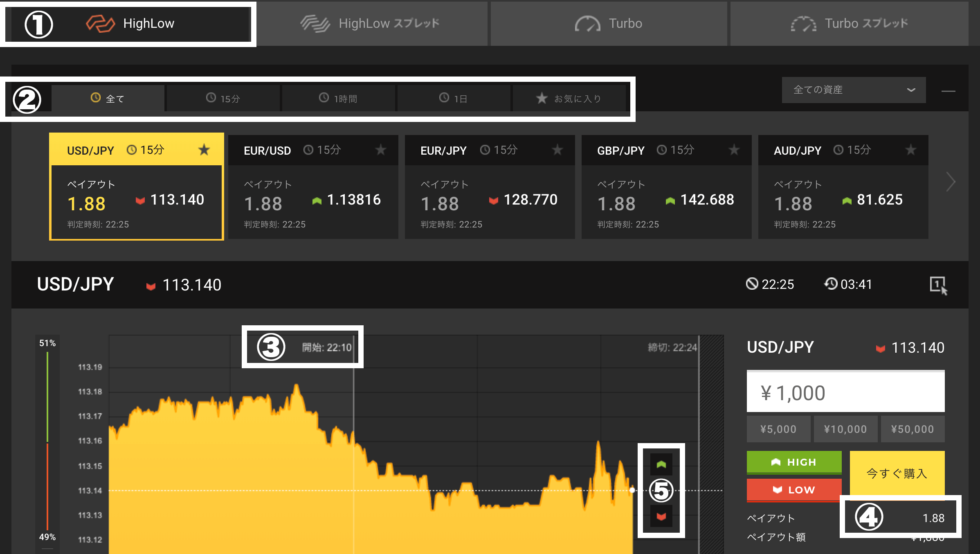Click the red down arrow on chart
This screenshot has height=554, width=980.
click(x=661, y=517)
